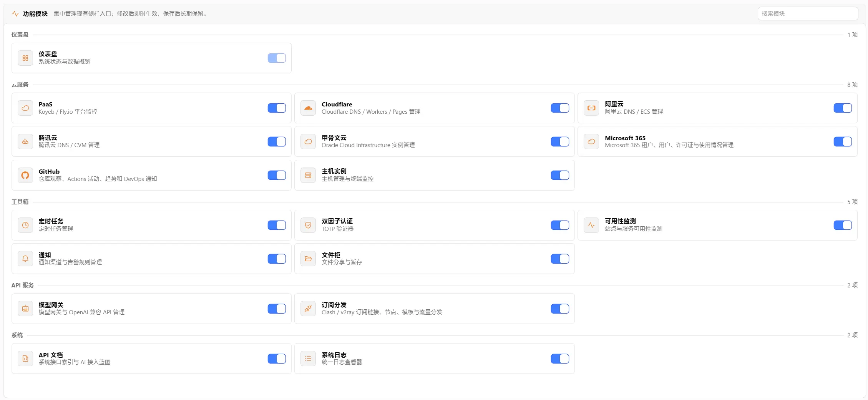
Task: Click 'Cloudflare DNS / Workers / Pages 管理' text
Action: click(371, 112)
